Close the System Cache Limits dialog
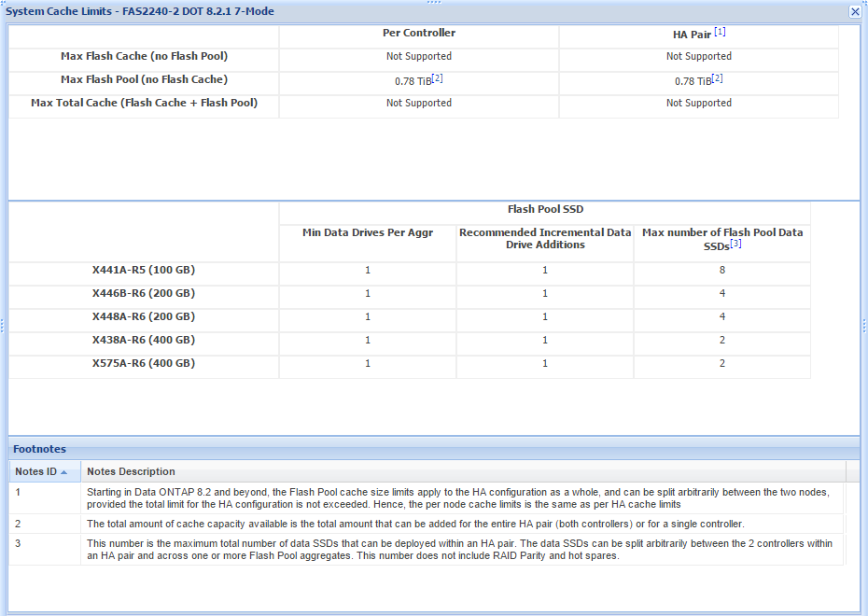Image resolution: width=868 pixels, height=616 pixels. tap(854, 11)
